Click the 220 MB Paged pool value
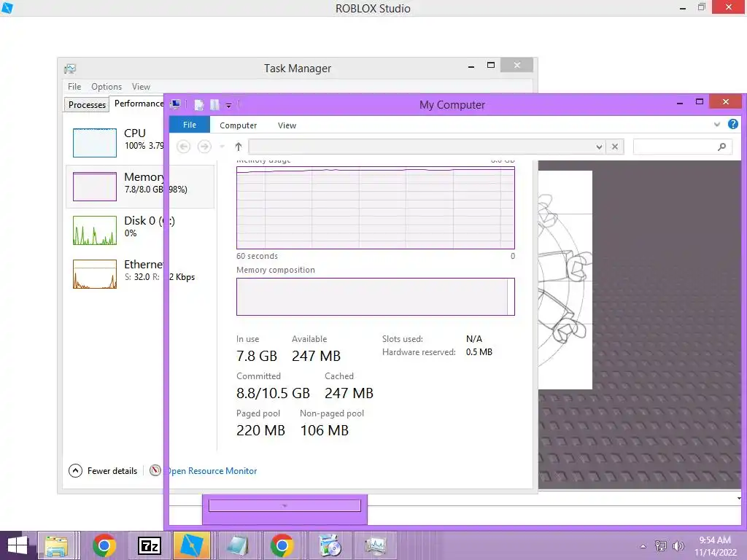747x560 pixels. click(x=260, y=430)
